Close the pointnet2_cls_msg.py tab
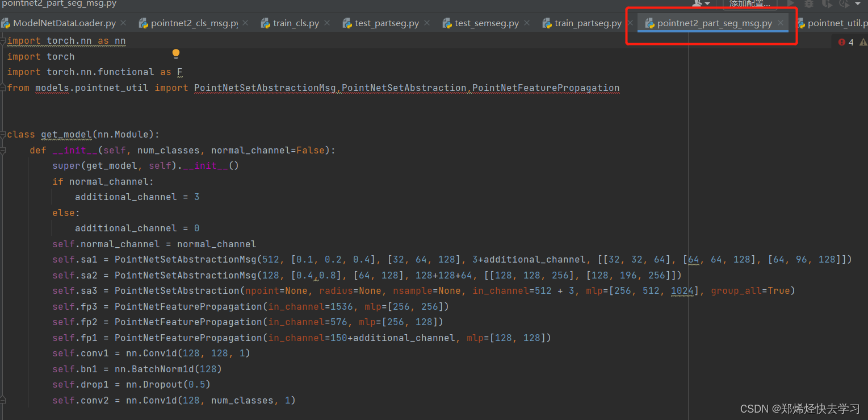Viewport: 868px width, 420px height. [245, 23]
